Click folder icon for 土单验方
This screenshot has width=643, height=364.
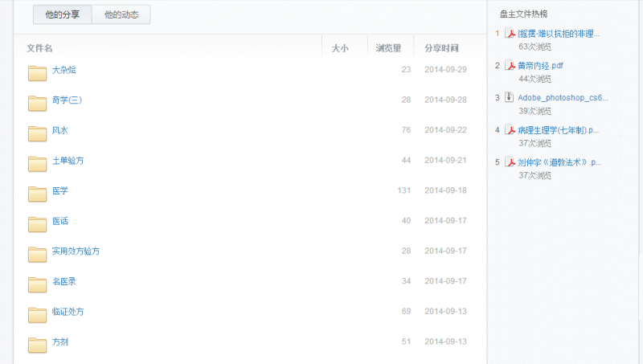[37, 164]
